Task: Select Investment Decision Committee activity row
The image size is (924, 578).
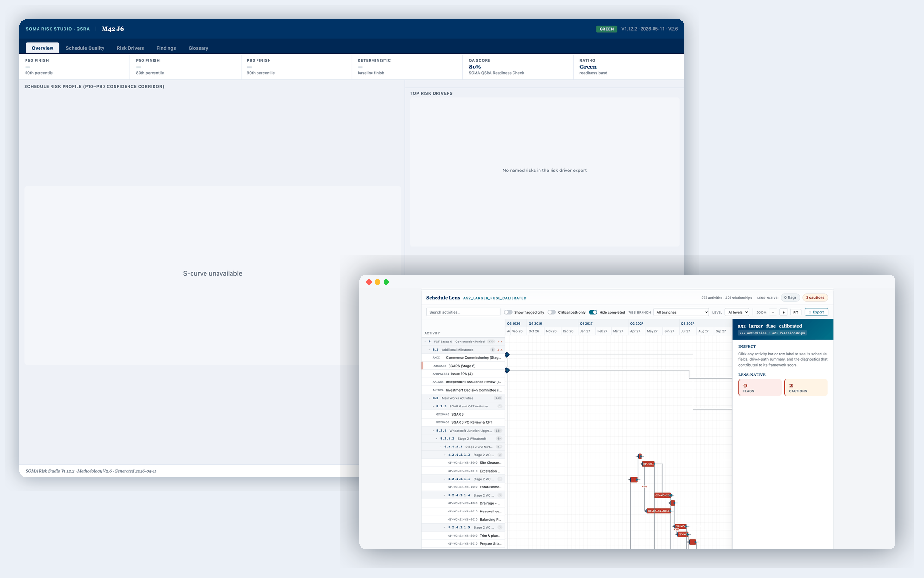Action: 463,390
